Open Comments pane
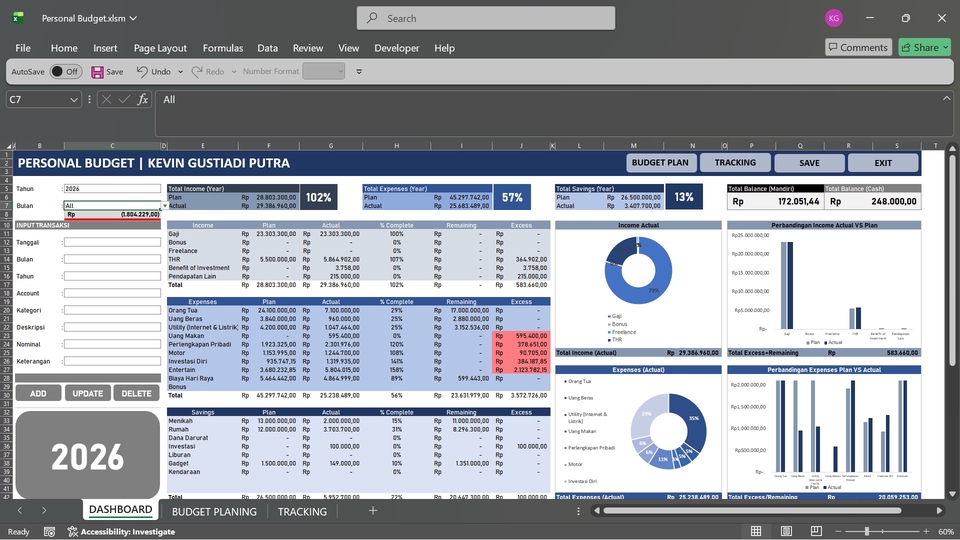 (x=858, y=47)
